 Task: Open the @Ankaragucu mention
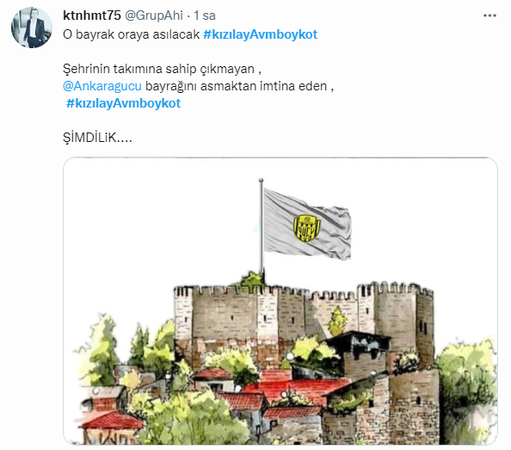pos(102,86)
